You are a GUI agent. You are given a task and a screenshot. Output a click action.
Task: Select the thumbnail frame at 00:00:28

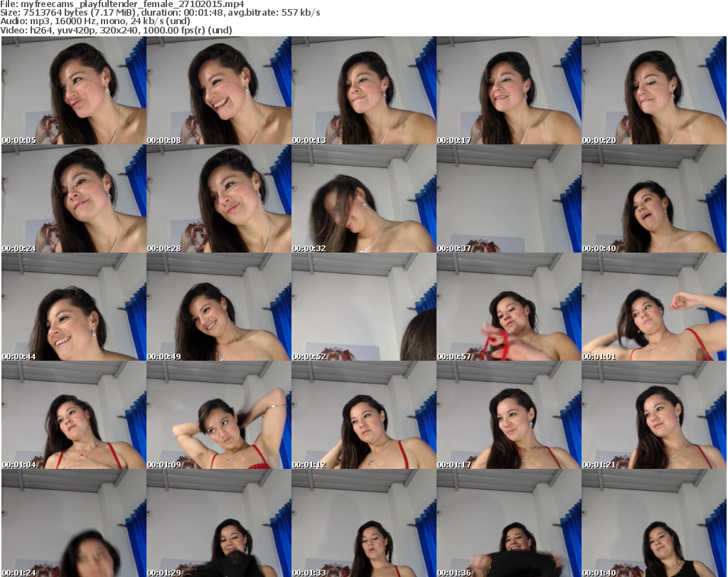(x=219, y=198)
